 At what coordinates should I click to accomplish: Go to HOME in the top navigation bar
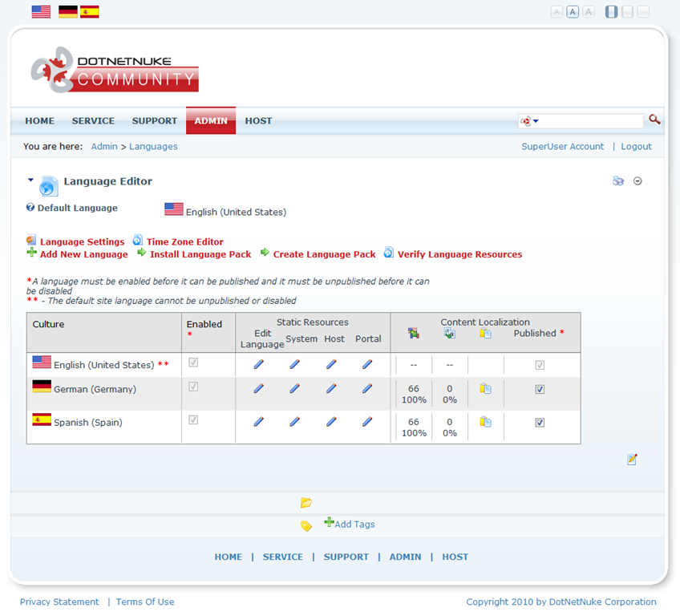[40, 120]
